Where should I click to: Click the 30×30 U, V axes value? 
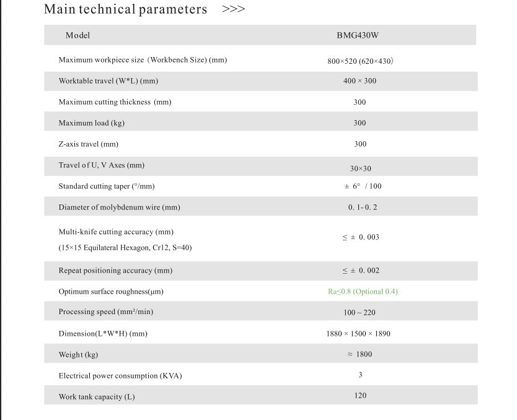[360, 168]
